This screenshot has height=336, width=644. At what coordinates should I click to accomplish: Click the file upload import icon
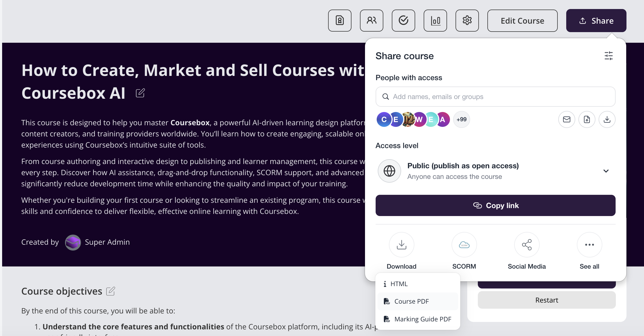tap(587, 119)
